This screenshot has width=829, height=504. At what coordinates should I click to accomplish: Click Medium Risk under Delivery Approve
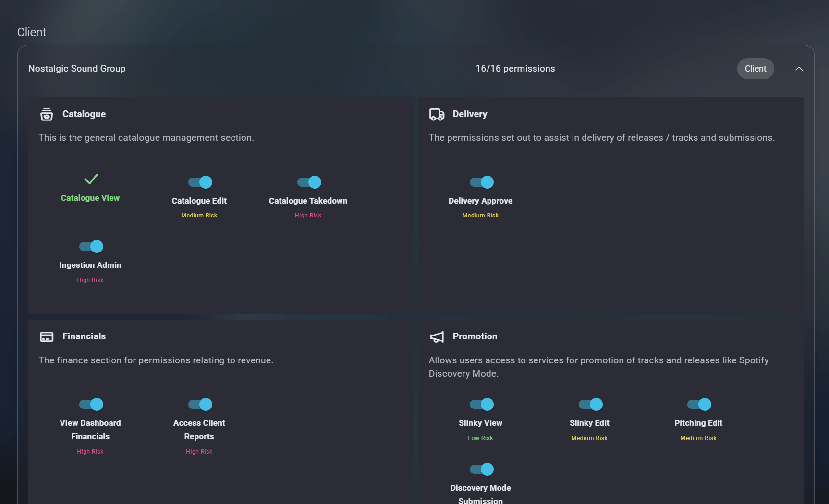480,216
